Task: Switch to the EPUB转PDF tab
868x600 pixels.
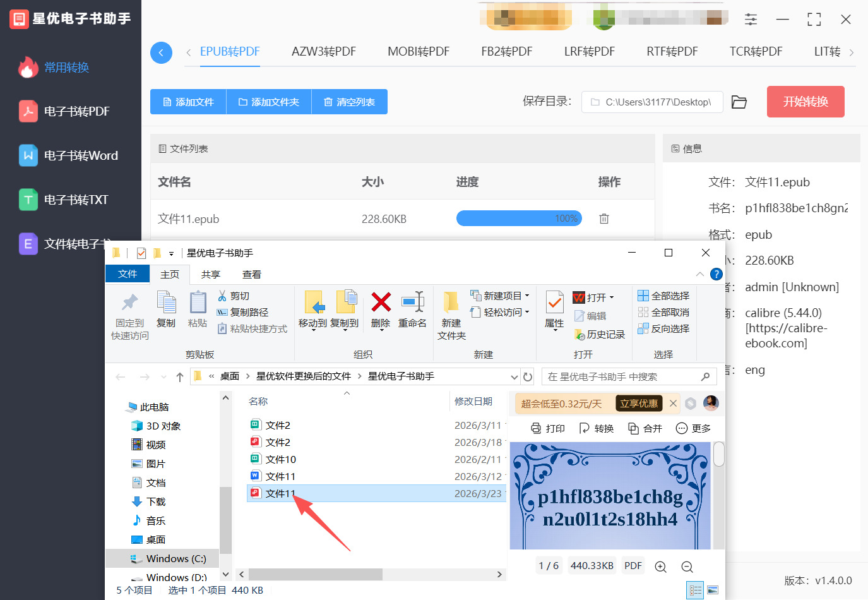Action: click(x=230, y=52)
